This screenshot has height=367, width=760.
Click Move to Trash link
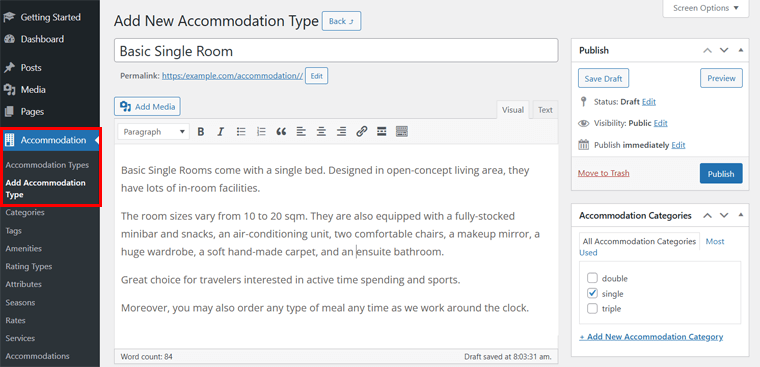click(x=603, y=173)
